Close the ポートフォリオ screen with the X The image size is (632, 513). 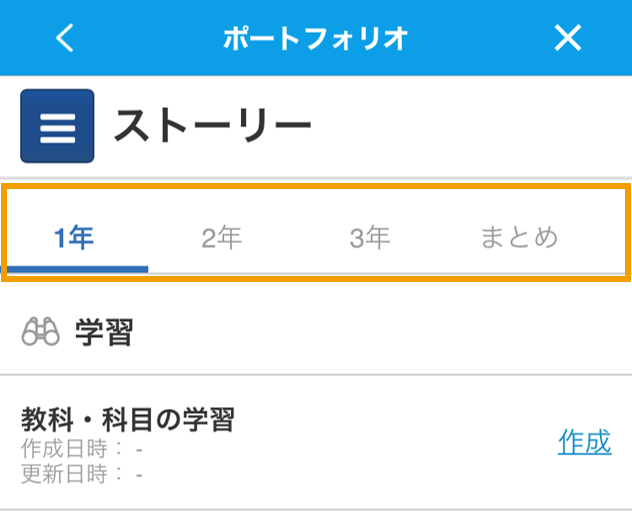click(568, 38)
